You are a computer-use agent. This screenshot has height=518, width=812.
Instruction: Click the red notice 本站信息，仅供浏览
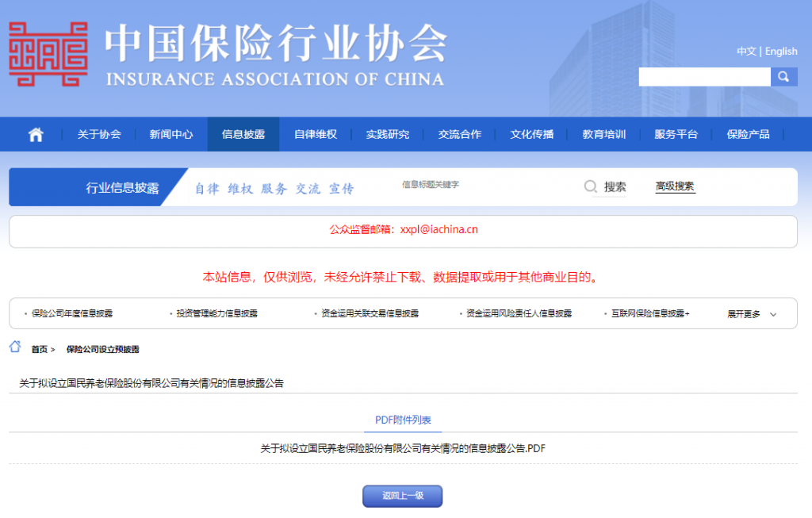tap(400, 277)
